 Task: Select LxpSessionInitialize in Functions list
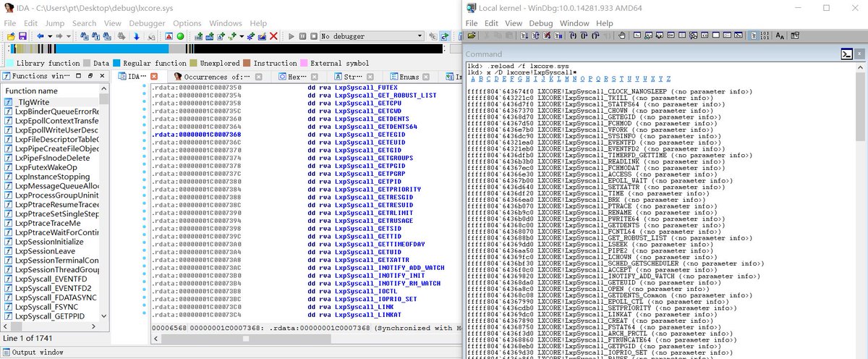48,241
